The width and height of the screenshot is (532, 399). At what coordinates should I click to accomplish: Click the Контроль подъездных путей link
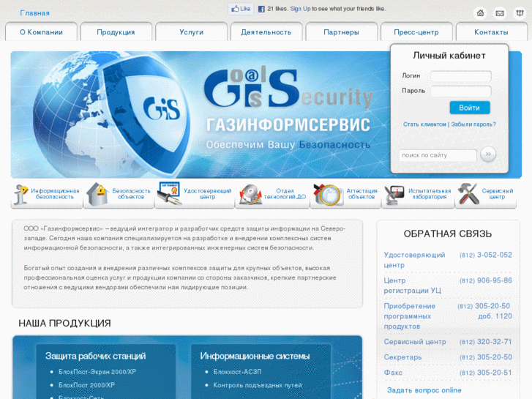pos(257,385)
